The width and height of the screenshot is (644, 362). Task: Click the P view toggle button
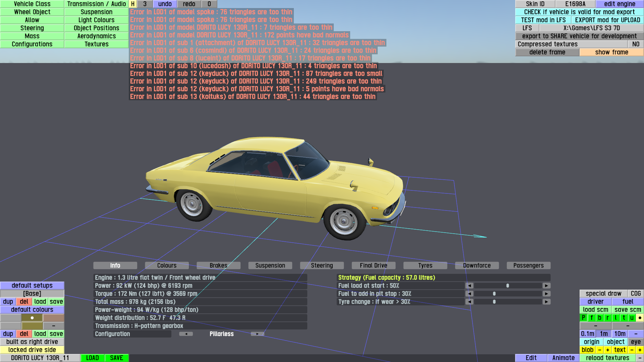point(584,318)
